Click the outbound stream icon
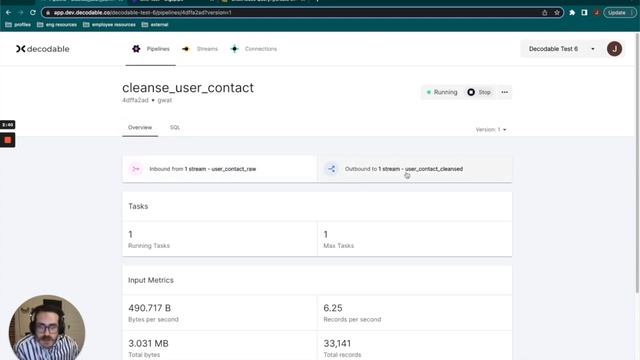The width and height of the screenshot is (640, 360). (331, 169)
